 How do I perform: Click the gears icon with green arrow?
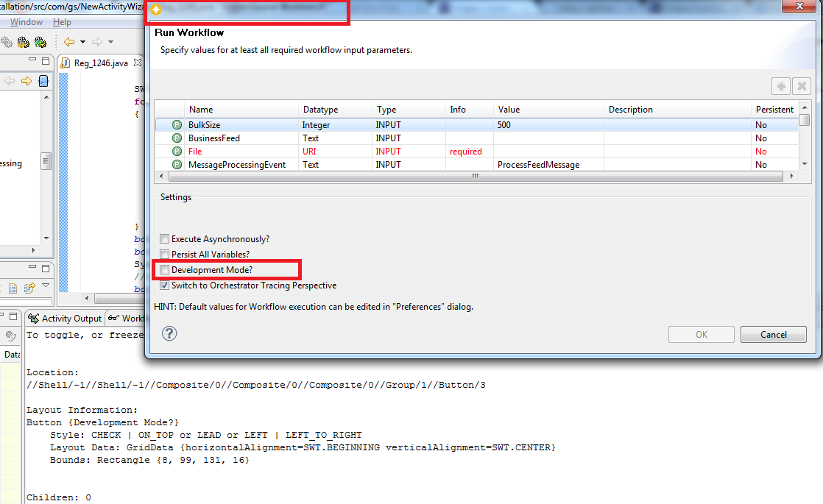click(x=40, y=42)
